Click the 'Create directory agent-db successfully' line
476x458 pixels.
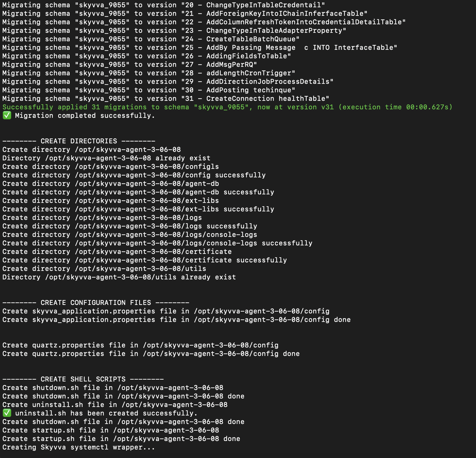(138, 192)
